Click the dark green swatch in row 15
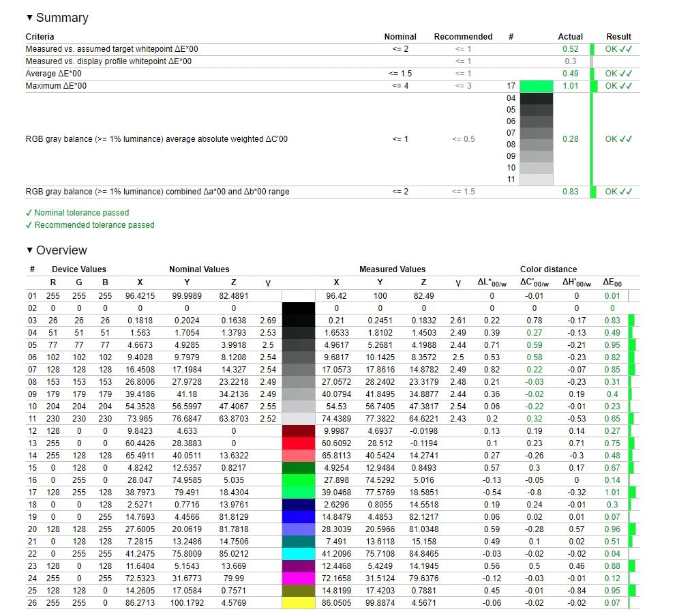Image resolution: width=692 pixels, height=616 pixels. tap(299, 468)
